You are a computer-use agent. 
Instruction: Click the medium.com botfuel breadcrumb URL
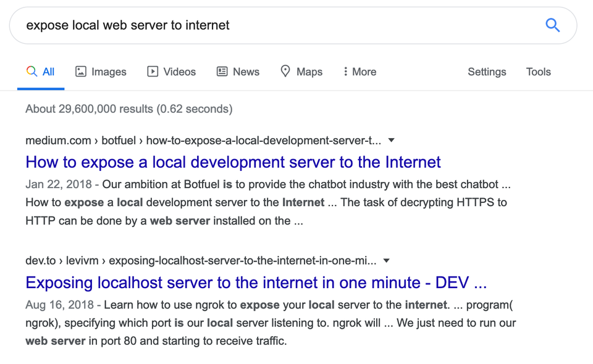[x=203, y=141]
